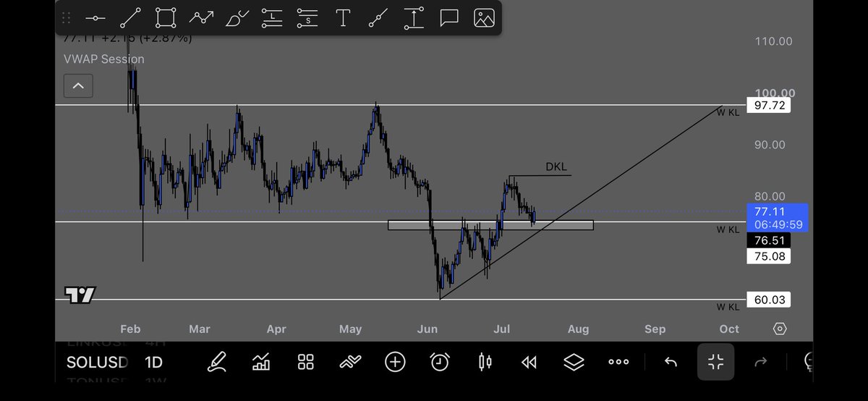The width and height of the screenshot is (868, 401).
Task: Select the Text tool
Action: pos(343,18)
